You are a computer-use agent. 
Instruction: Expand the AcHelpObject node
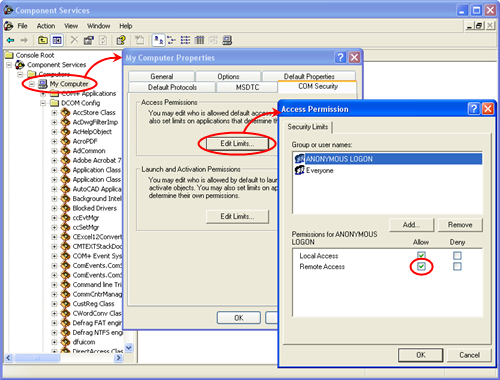(54, 132)
